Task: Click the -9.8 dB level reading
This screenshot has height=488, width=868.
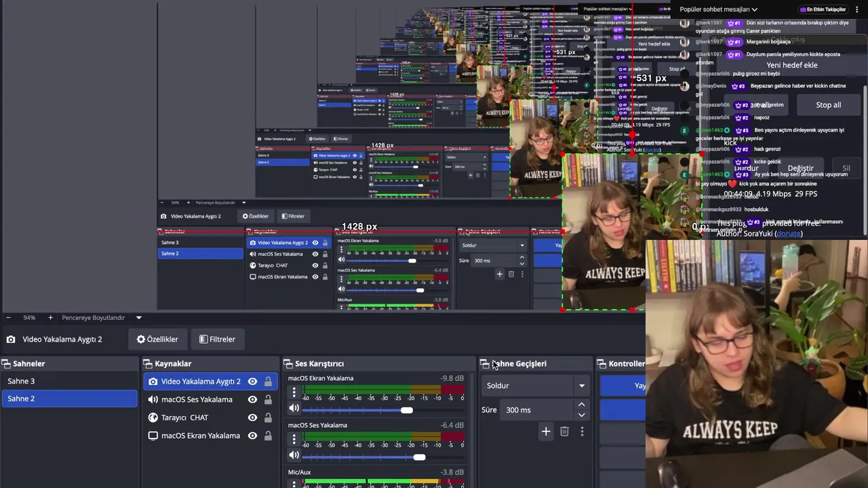Action: point(452,378)
